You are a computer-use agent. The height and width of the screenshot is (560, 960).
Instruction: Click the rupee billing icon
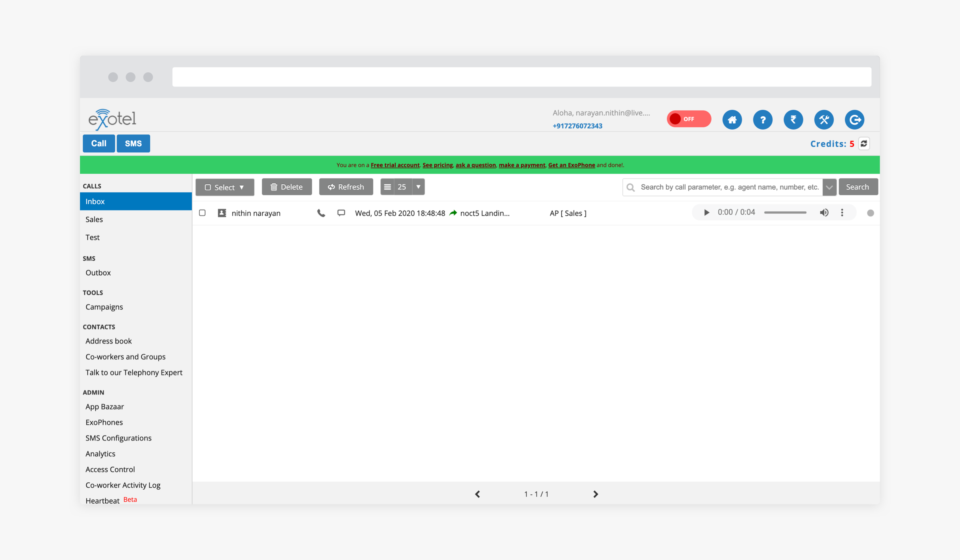pyautogui.click(x=793, y=120)
